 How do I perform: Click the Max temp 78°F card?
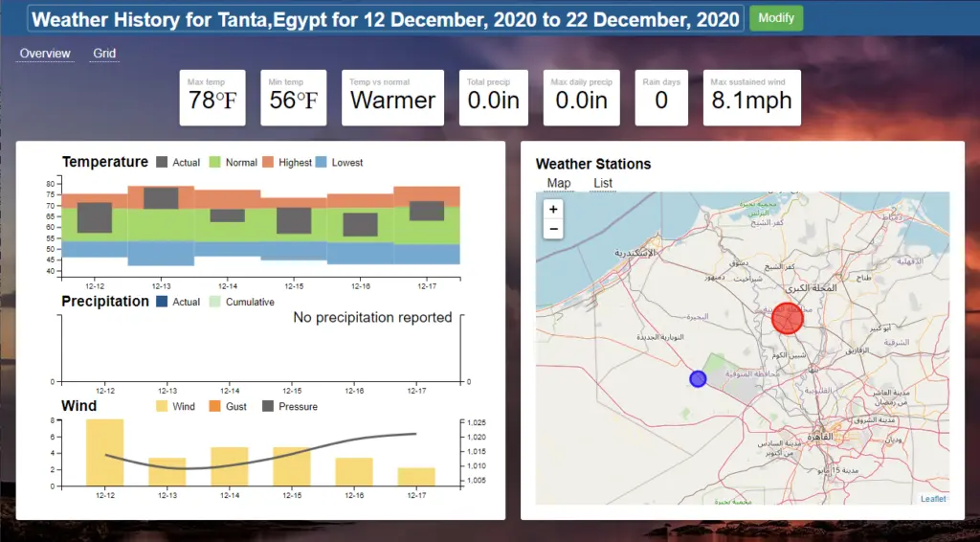coord(212,98)
